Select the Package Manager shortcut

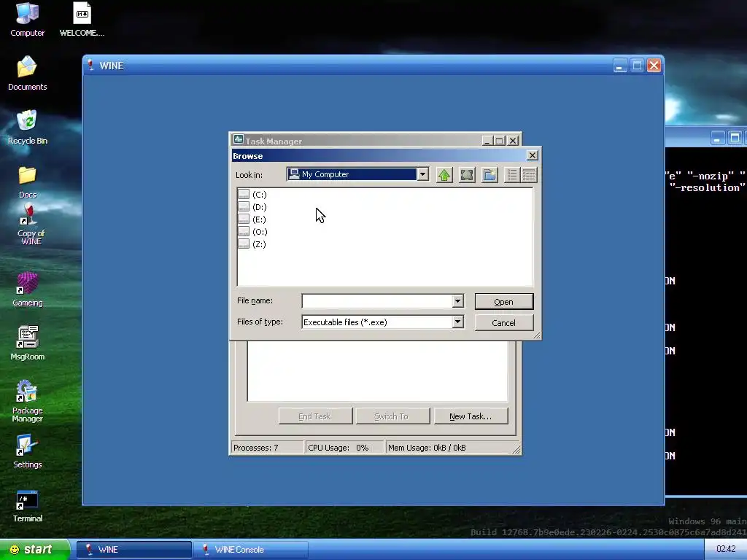(27, 401)
